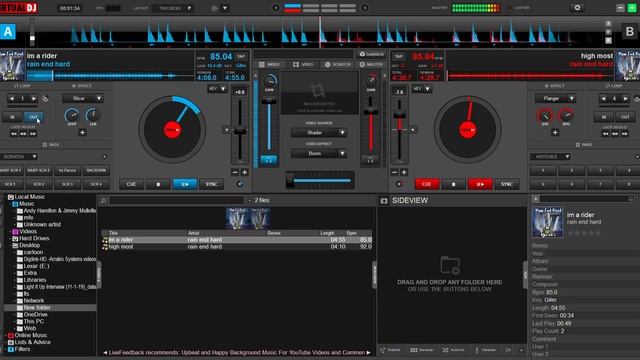This screenshot has width=640, height=360.
Task: Trigger the SCR 1 pad
Action: [x=11, y=184]
